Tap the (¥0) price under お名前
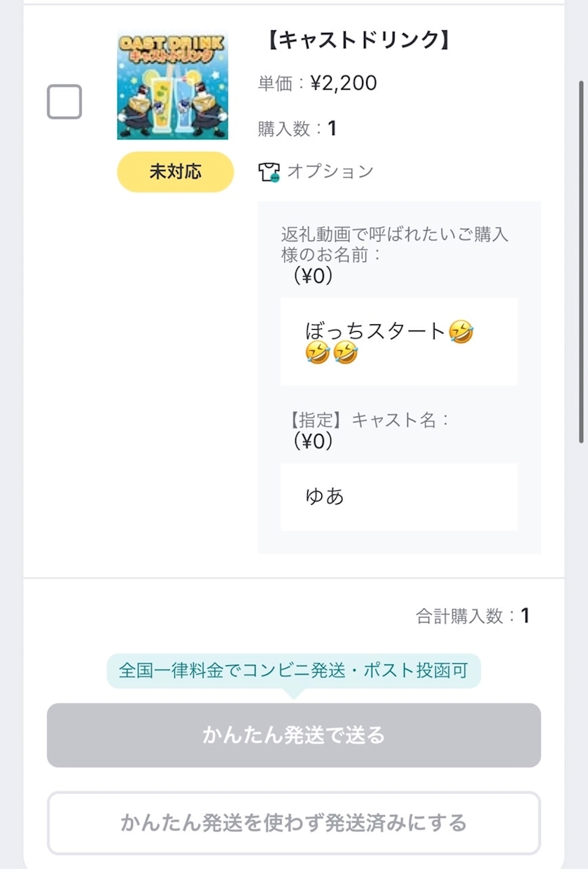Screen dimensions: 588x869 click(x=312, y=277)
